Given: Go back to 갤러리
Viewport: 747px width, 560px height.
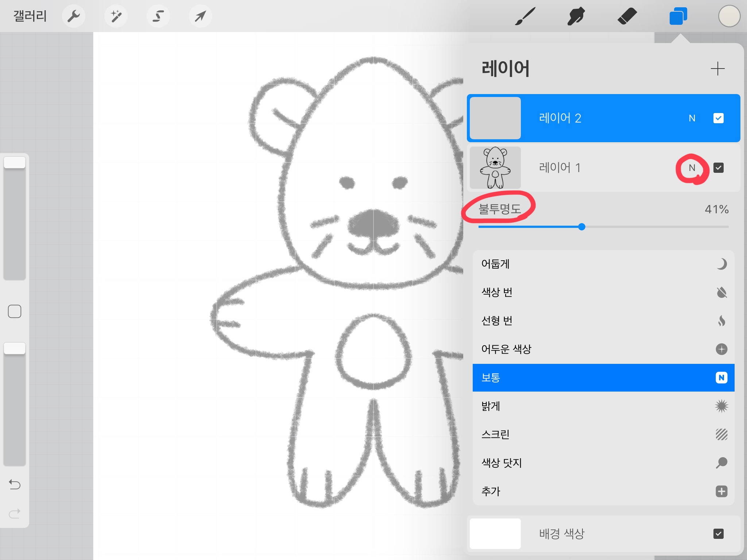Looking at the screenshot, I should click(x=30, y=16).
